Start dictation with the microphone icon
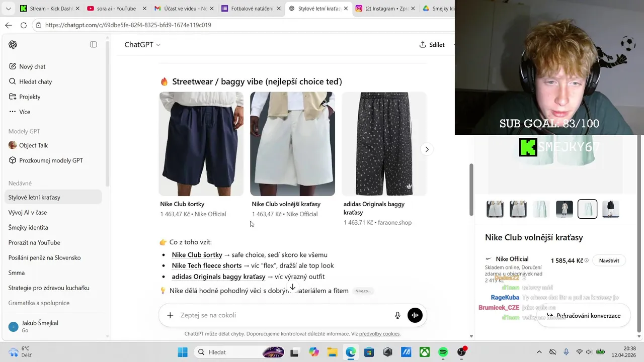The image size is (644, 362). 397,315
